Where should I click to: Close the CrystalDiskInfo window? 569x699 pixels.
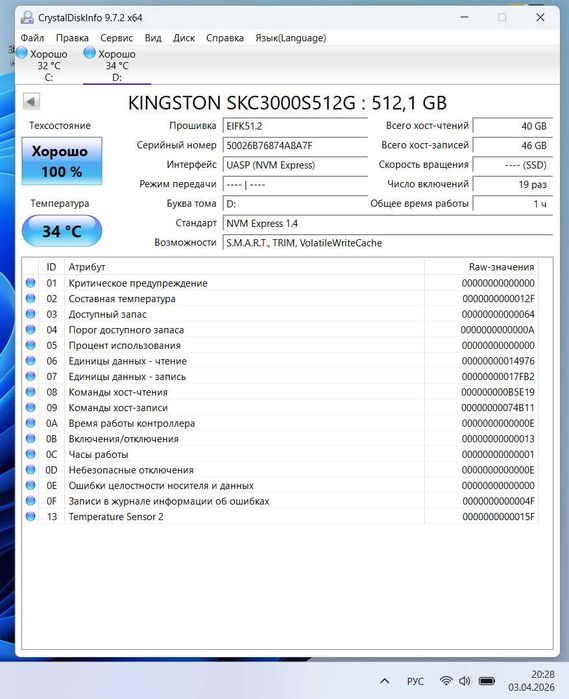tap(540, 17)
